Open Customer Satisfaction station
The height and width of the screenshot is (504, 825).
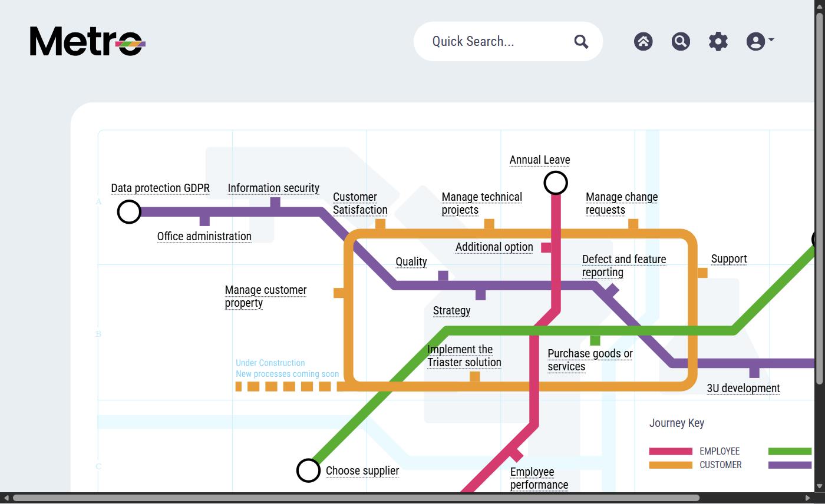360,204
